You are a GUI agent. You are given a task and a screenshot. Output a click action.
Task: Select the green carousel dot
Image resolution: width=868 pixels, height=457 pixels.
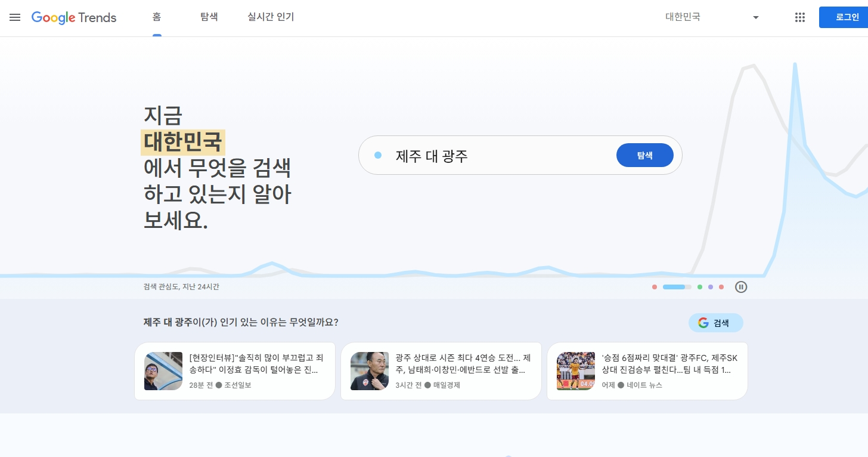(x=700, y=287)
